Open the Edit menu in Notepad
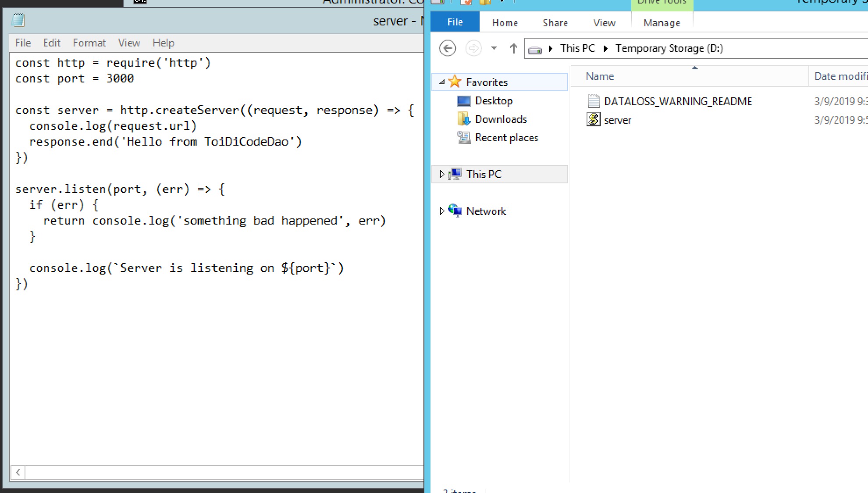This screenshot has width=868, height=493. click(x=51, y=43)
